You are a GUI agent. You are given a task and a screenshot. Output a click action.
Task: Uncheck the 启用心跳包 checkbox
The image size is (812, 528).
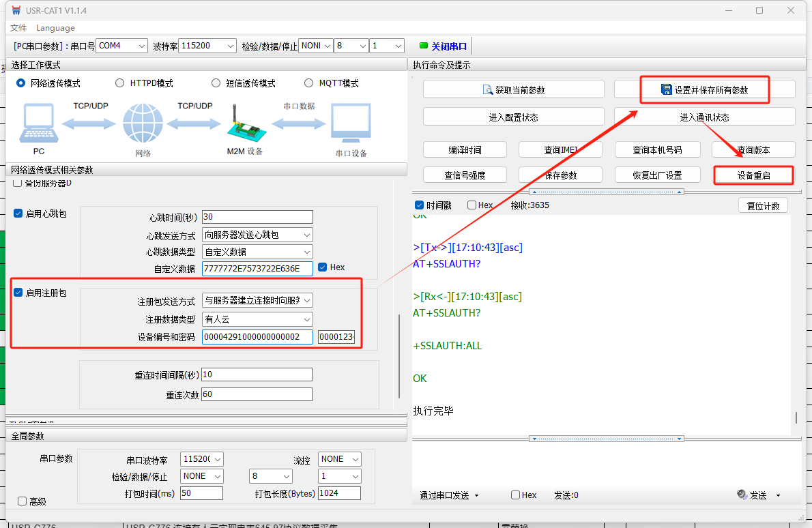point(18,214)
